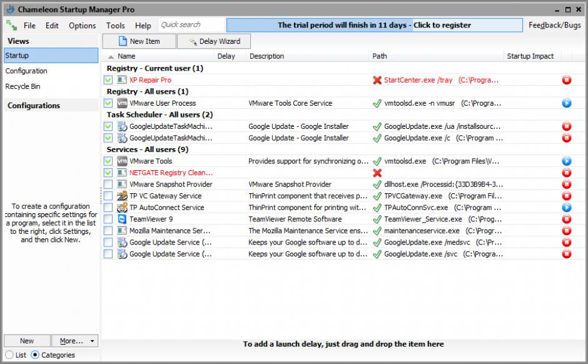The height and width of the screenshot is (364, 588).
Task: Open the More… dropdown button
Action: tap(74, 341)
